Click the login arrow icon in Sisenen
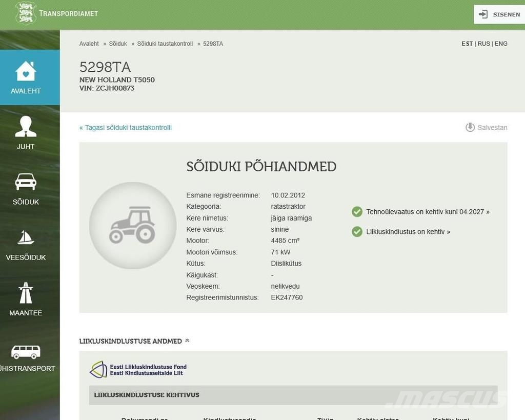Viewport: 525px width, 420px height. 483,14
